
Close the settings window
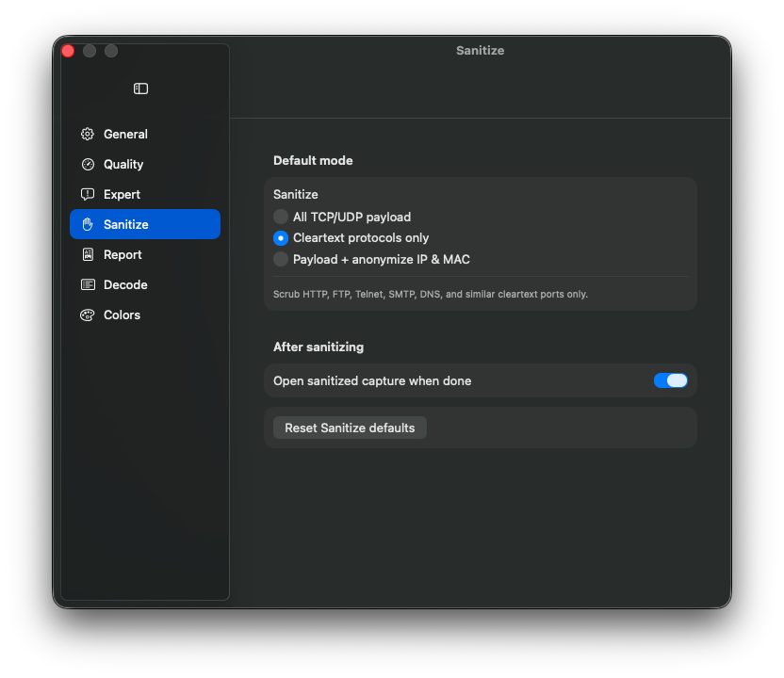pyautogui.click(x=68, y=51)
